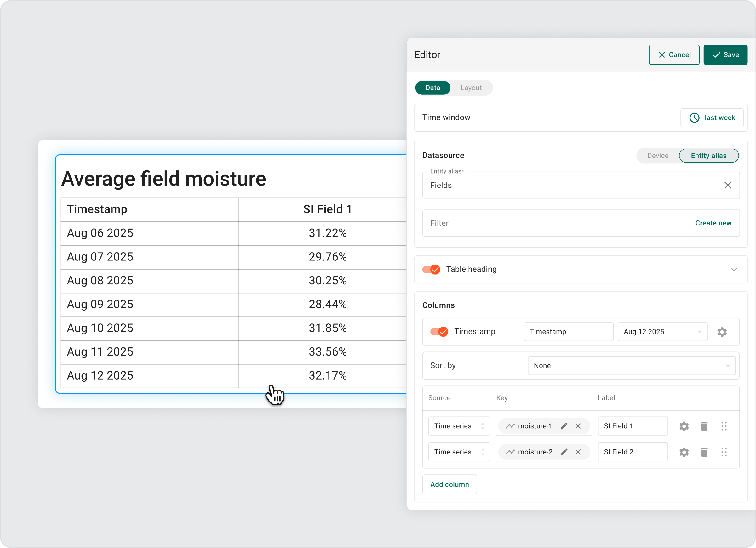Delete the moisture-1 column with trash icon
Image resolution: width=756 pixels, height=548 pixels.
(x=704, y=426)
